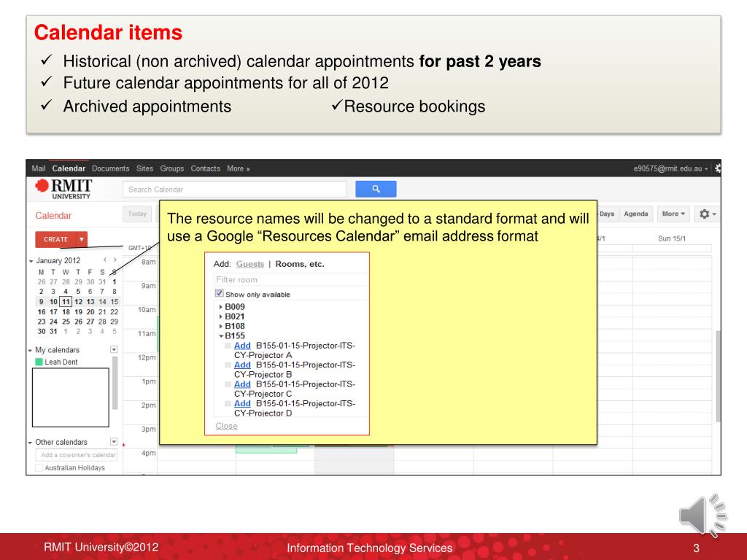Collapse the B155 room group

tap(221, 335)
